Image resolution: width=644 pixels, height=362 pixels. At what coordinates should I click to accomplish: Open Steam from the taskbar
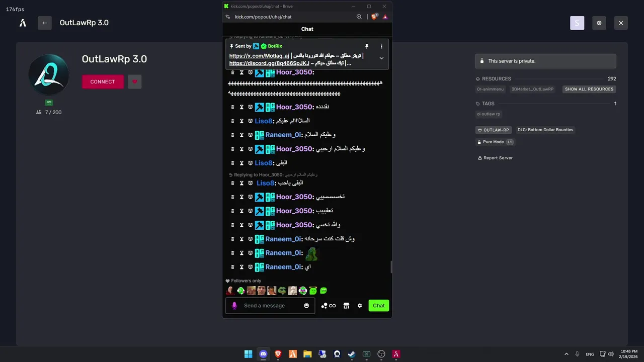(x=352, y=354)
